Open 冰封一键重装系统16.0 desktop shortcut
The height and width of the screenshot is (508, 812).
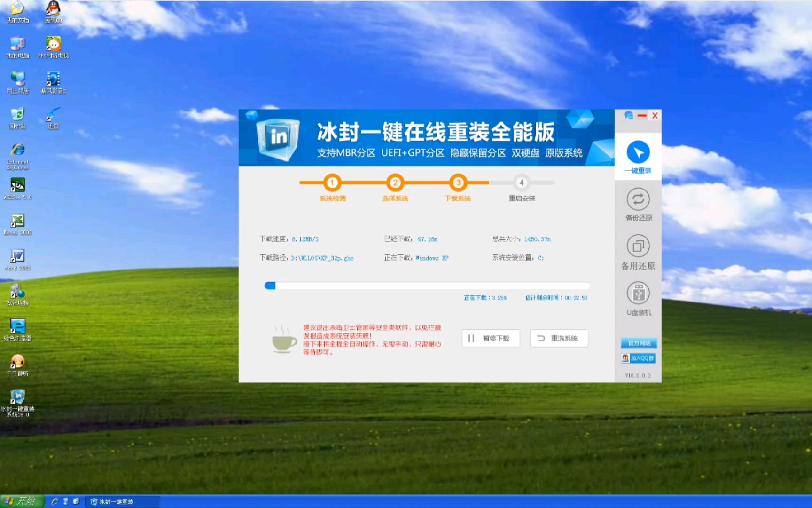tap(17, 404)
